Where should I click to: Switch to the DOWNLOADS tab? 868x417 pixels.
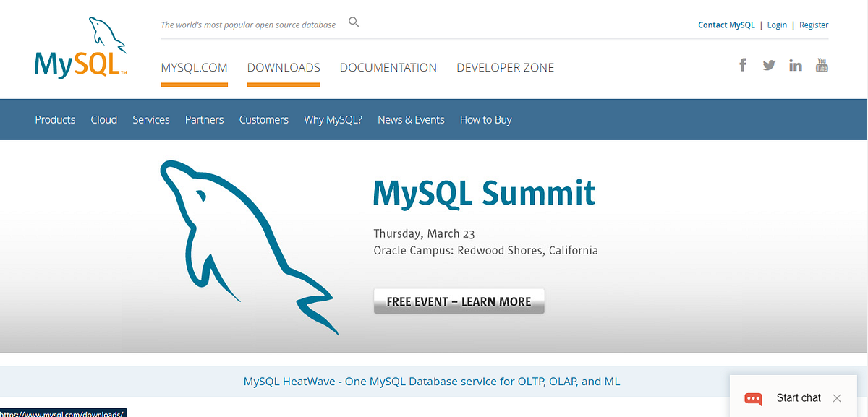tap(284, 67)
